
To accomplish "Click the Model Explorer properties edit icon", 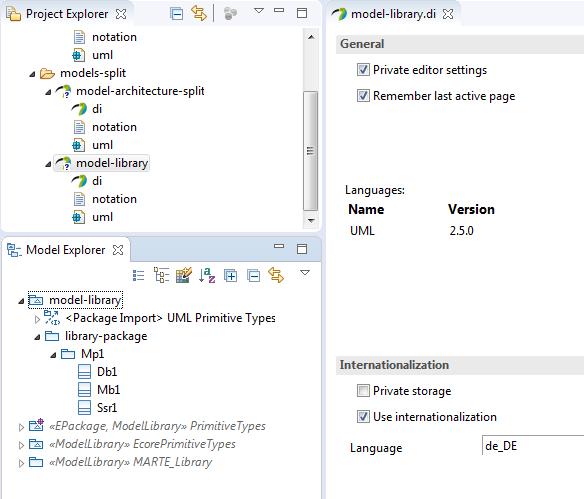I will pyautogui.click(x=184, y=275).
